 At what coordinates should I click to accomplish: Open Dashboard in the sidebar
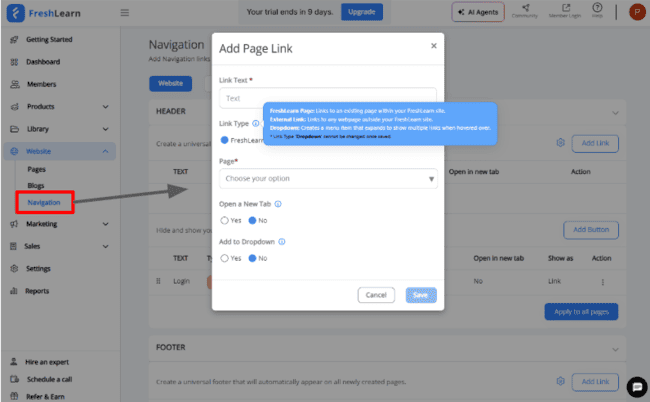point(43,62)
